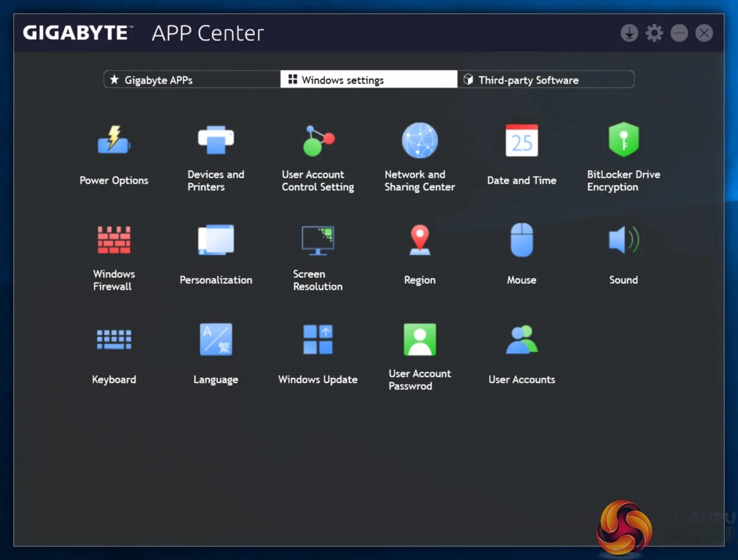Click the "Windows Update" label text
Viewport: 738px width, 560px height.
point(318,380)
